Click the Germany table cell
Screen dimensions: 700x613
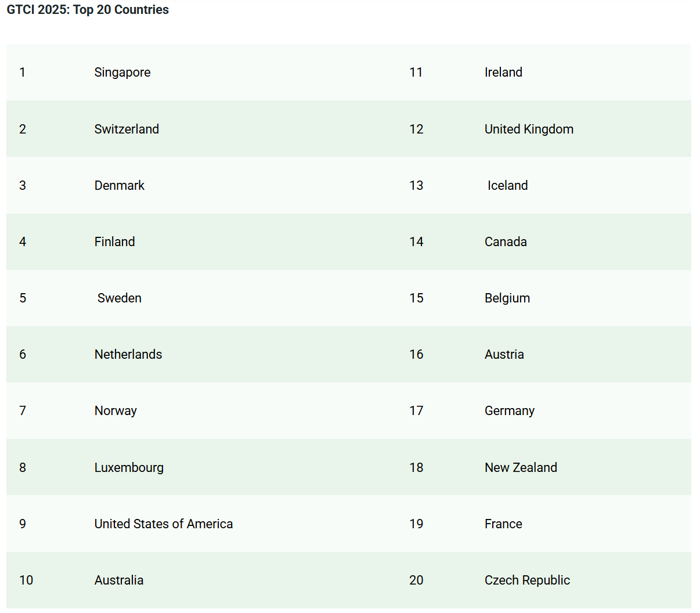click(x=510, y=410)
